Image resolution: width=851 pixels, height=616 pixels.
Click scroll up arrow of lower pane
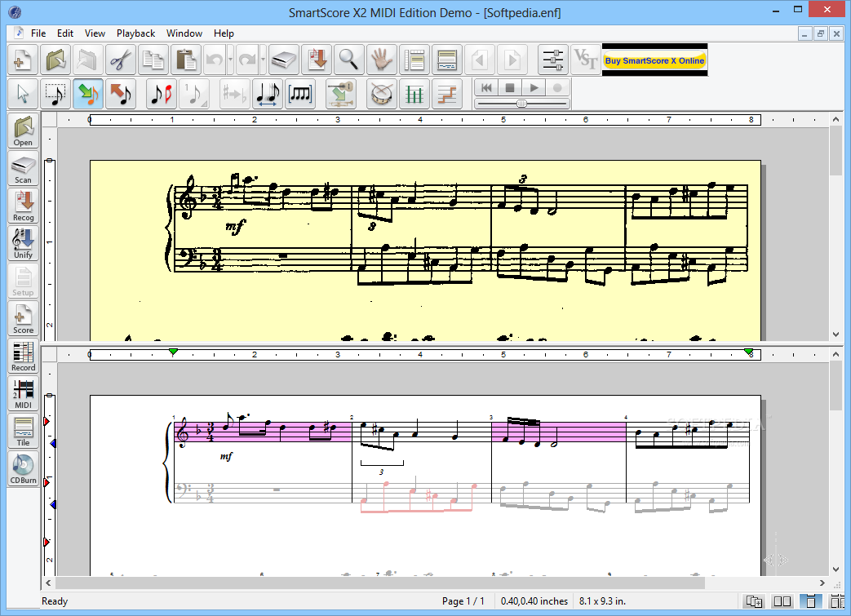pos(835,354)
